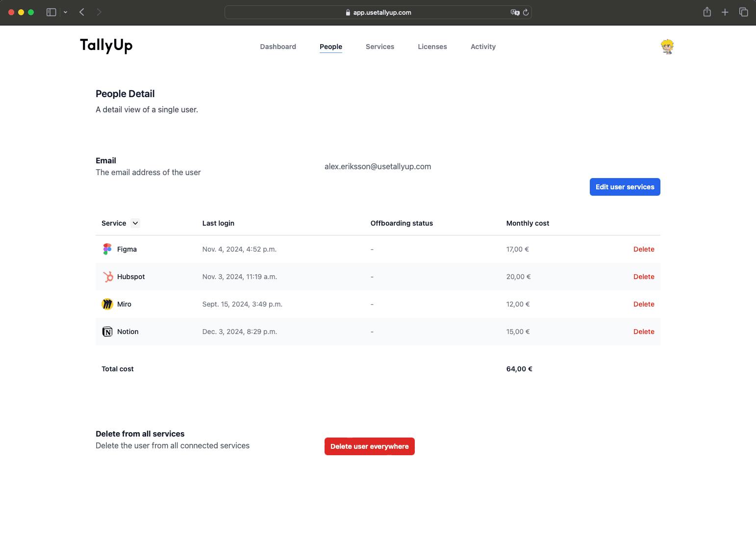Open the sidebar options chevron dropdown
Viewport: 756px width, 543px height.
coord(65,12)
